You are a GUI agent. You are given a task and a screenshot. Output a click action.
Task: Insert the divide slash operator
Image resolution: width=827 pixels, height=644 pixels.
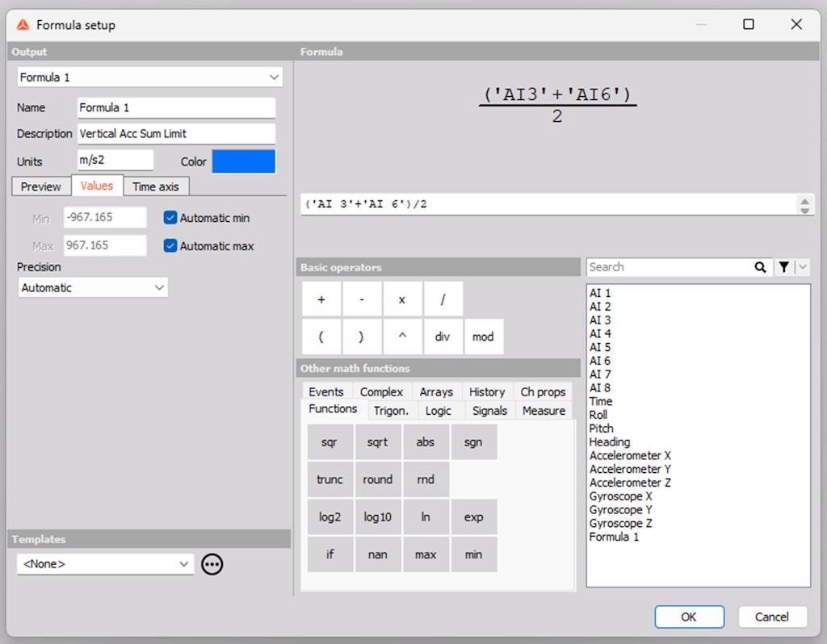(x=443, y=299)
